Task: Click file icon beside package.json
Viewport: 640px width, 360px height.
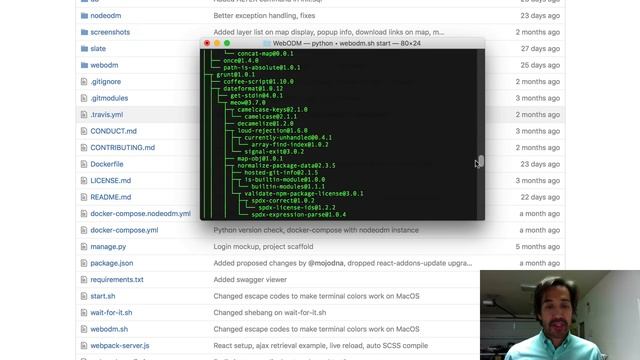Action: tap(84, 263)
